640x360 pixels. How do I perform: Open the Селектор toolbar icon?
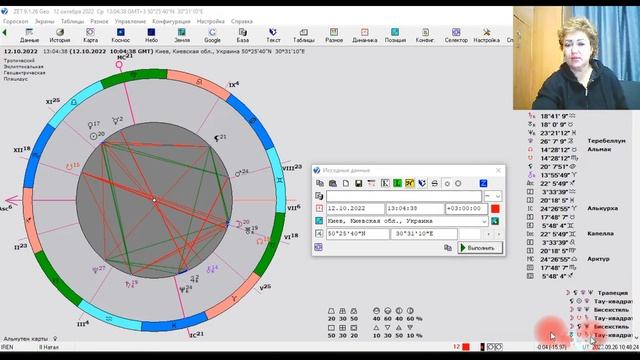click(456, 36)
